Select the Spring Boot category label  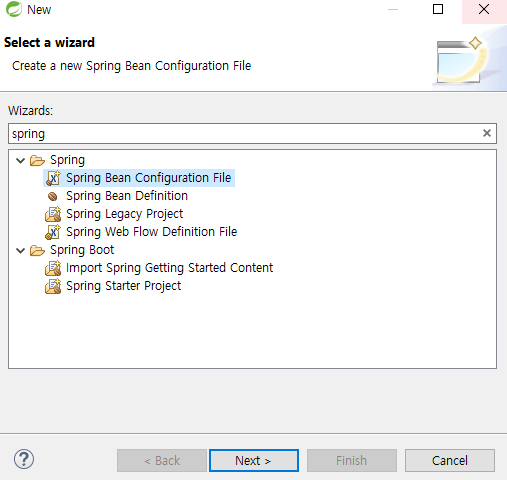pos(82,250)
